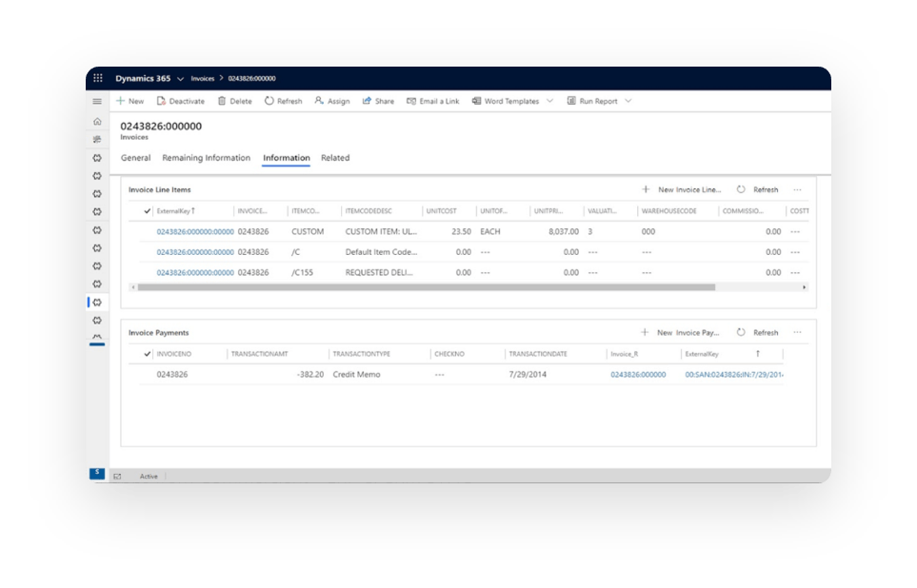This screenshot has width=917, height=588.
Task: Open the area switcher S button
Action: (x=97, y=473)
